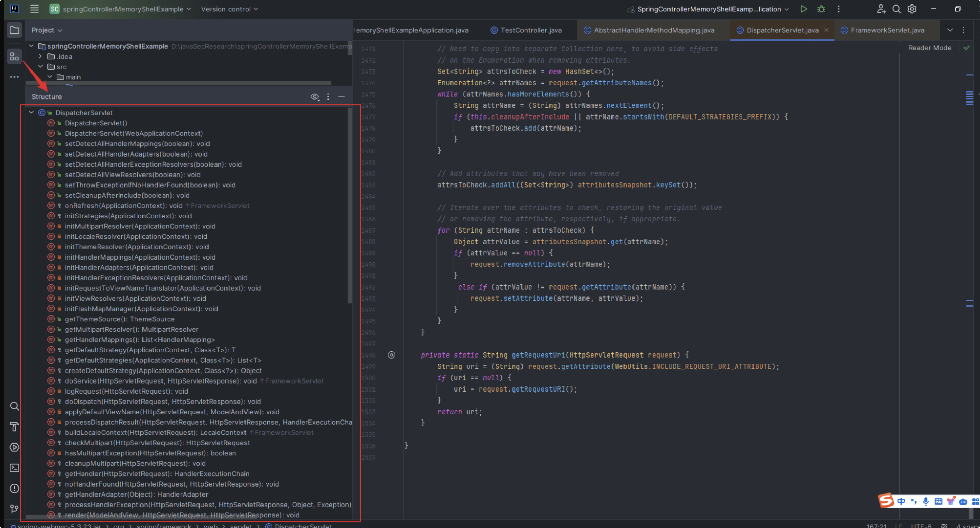This screenshot has height=528, width=980.
Task: Open the Terminal tool window
Action: (15, 468)
